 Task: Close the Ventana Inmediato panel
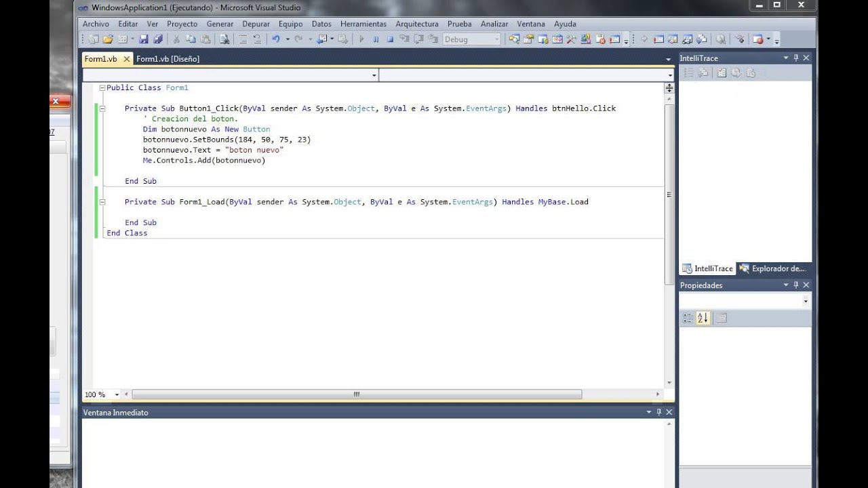coord(669,412)
